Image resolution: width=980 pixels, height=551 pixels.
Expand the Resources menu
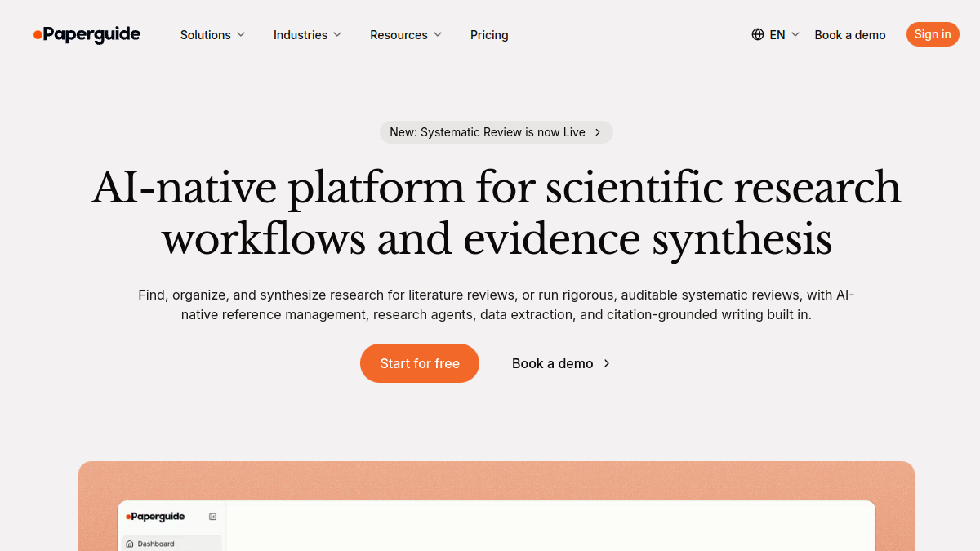pos(406,34)
